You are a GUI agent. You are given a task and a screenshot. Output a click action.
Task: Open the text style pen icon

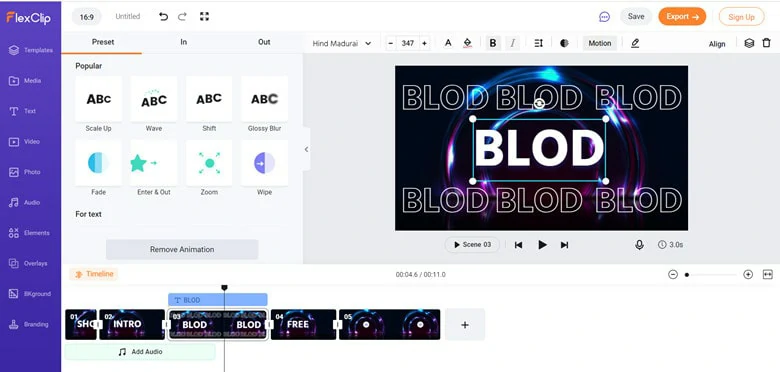(x=635, y=43)
